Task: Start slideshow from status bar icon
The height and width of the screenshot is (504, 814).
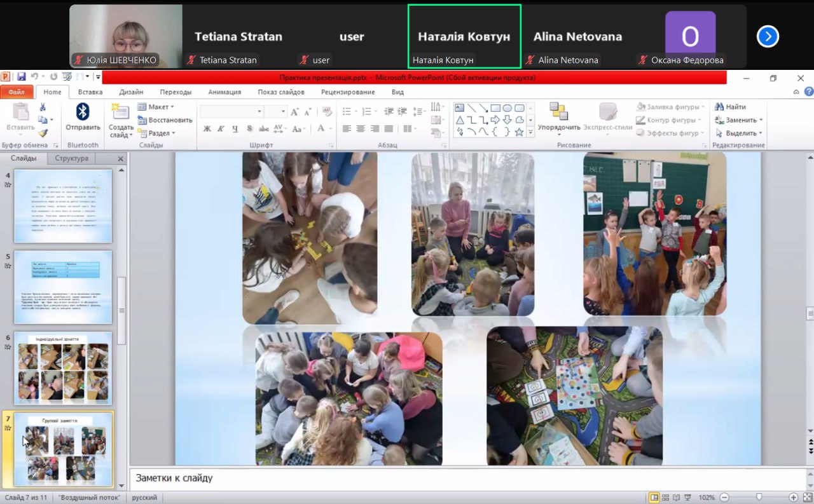Action: (x=687, y=497)
